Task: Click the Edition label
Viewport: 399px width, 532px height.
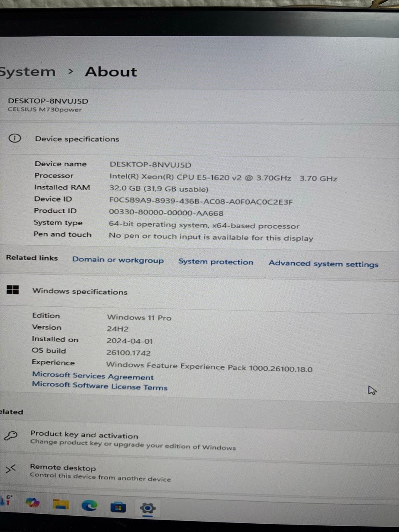Action: point(46,315)
